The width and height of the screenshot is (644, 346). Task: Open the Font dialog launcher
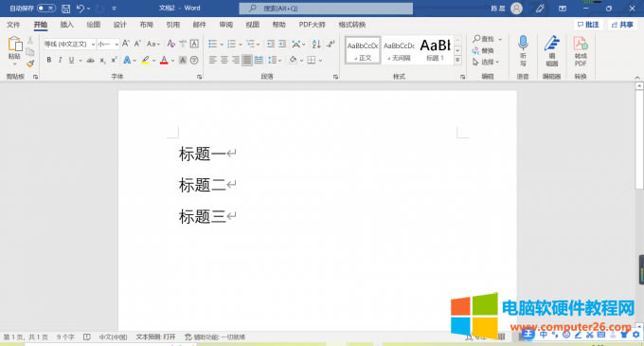tap(199, 77)
